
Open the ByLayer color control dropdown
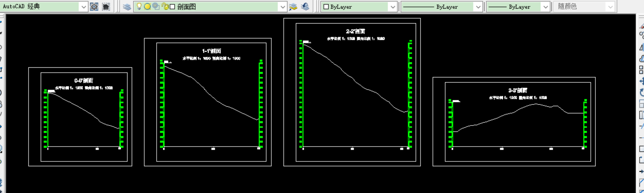[x=393, y=7]
